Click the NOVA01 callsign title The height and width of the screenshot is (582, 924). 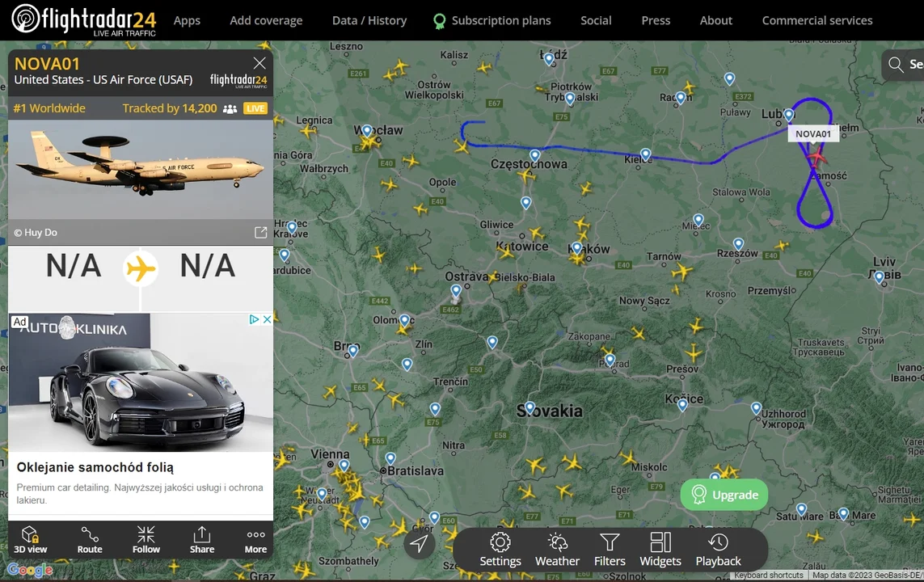pyautogui.click(x=47, y=64)
